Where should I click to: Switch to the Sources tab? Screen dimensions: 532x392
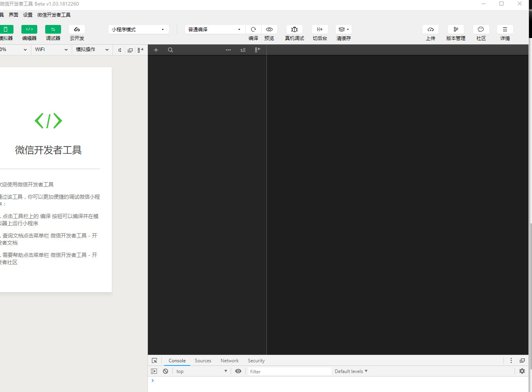tap(203, 361)
